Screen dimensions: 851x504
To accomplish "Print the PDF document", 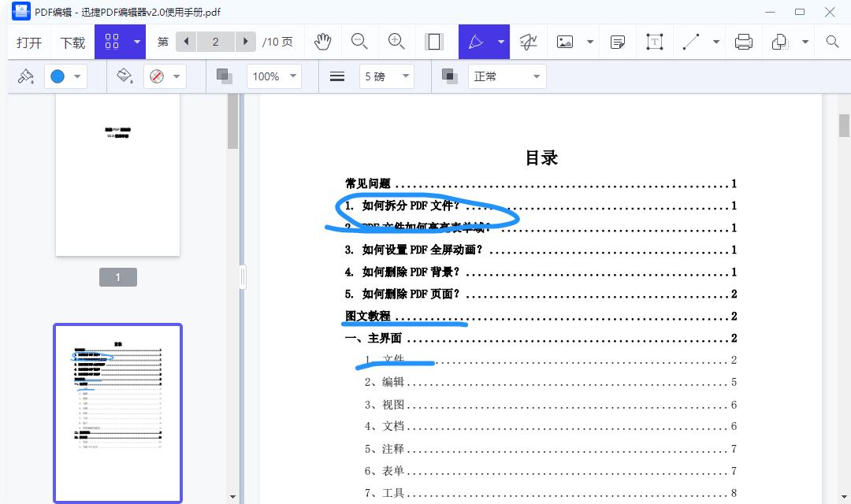I will [743, 42].
